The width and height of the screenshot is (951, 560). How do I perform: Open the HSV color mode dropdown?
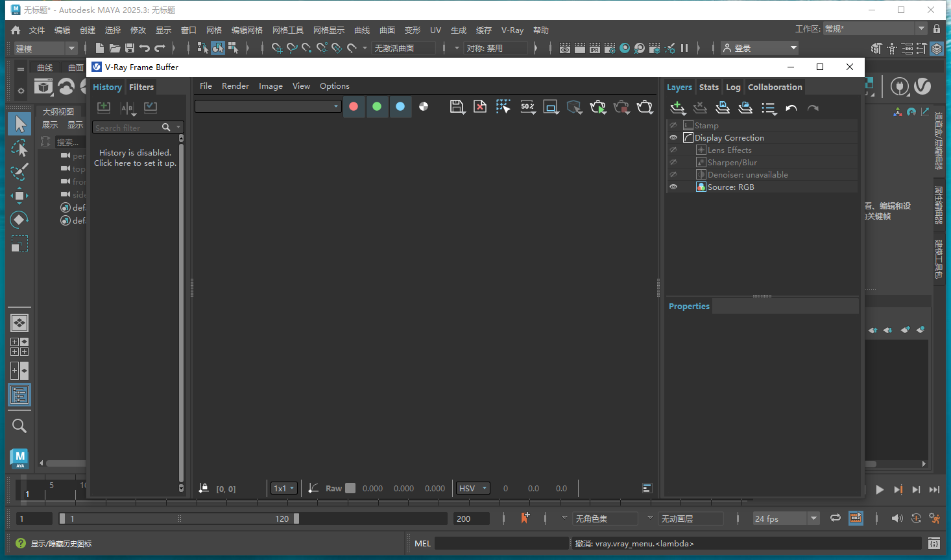tap(473, 488)
